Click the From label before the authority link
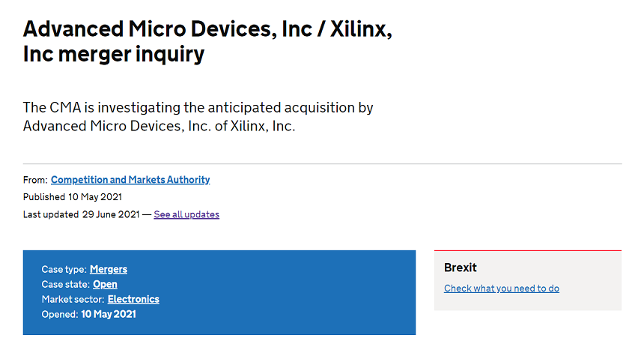Viewport: 644px width, 347px height. point(35,180)
